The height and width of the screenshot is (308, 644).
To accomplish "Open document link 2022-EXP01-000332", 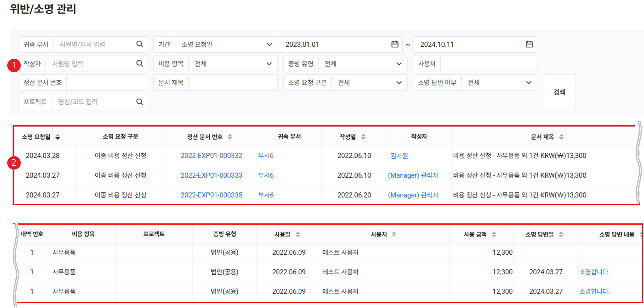I will point(211,156).
